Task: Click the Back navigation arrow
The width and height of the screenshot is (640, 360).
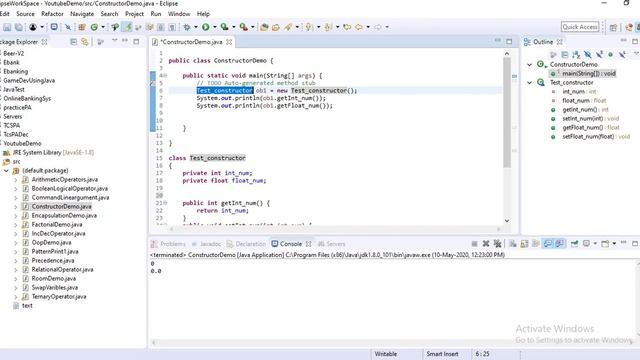Action: [x=359, y=27]
